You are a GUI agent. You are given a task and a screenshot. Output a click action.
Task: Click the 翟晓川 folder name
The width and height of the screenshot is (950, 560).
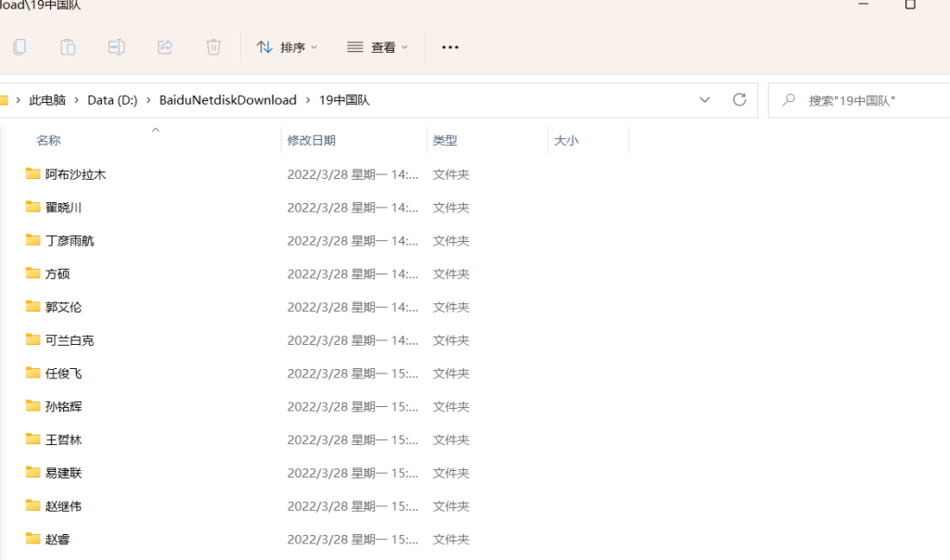64,208
